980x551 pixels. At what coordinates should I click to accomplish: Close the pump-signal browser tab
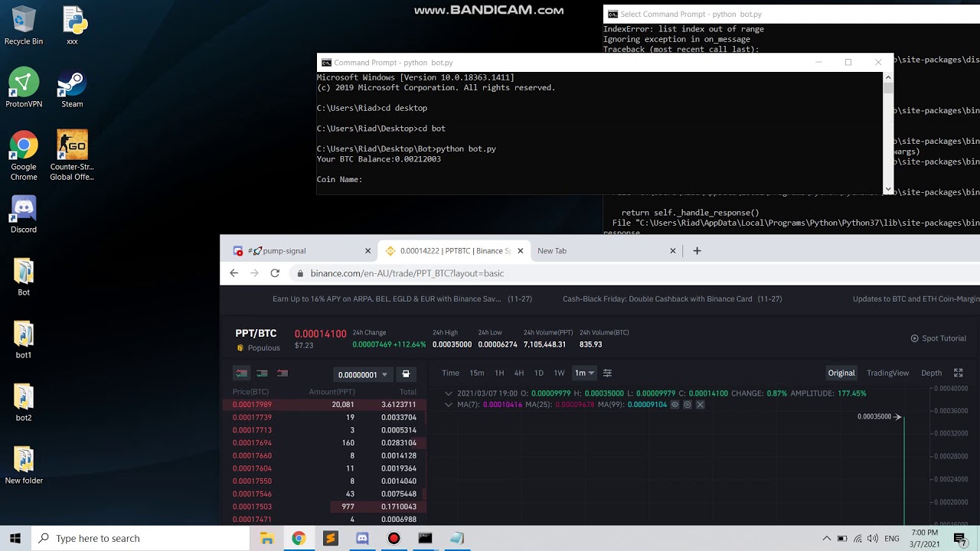tap(367, 251)
